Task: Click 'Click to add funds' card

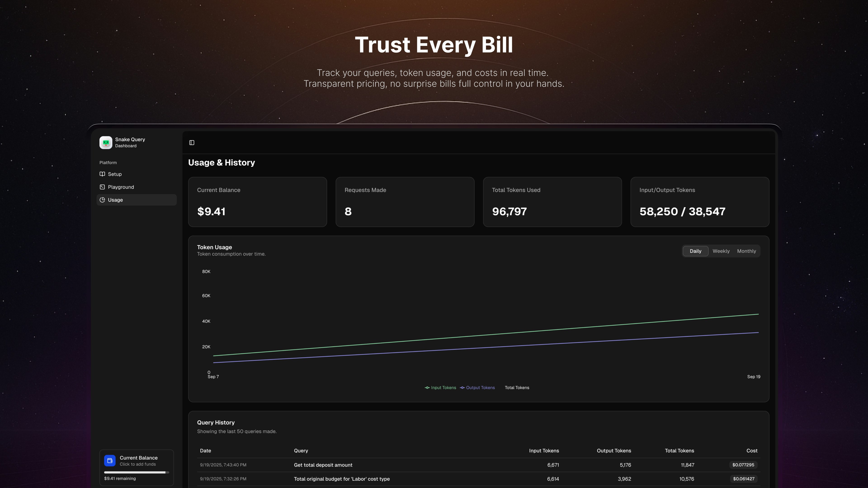Action: coord(138,464)
